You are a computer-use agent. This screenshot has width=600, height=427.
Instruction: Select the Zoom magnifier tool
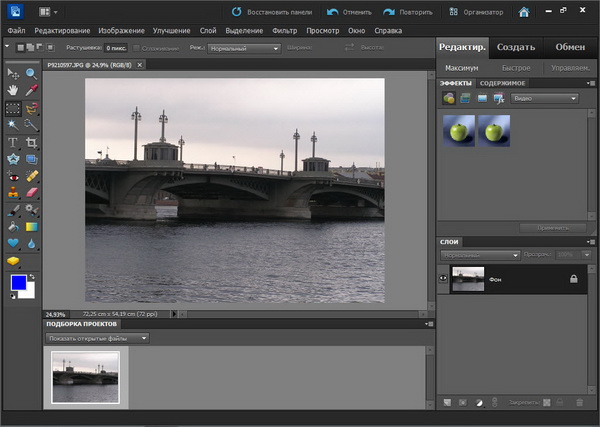point(32,73)
